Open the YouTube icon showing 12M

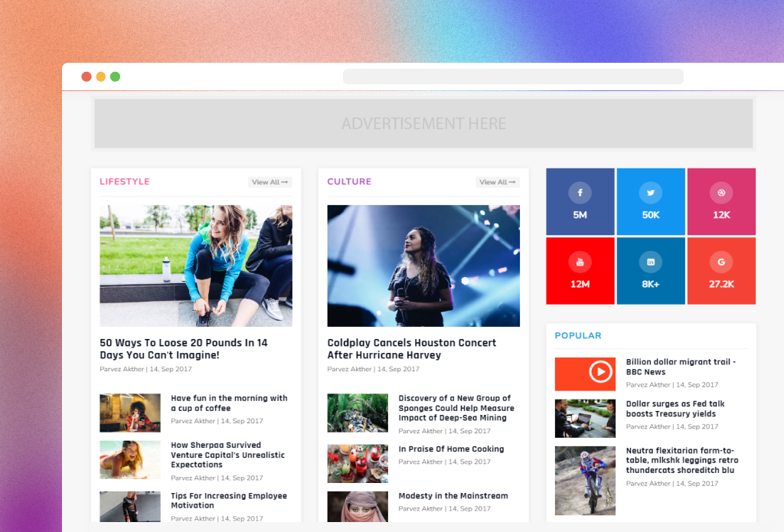580,263
